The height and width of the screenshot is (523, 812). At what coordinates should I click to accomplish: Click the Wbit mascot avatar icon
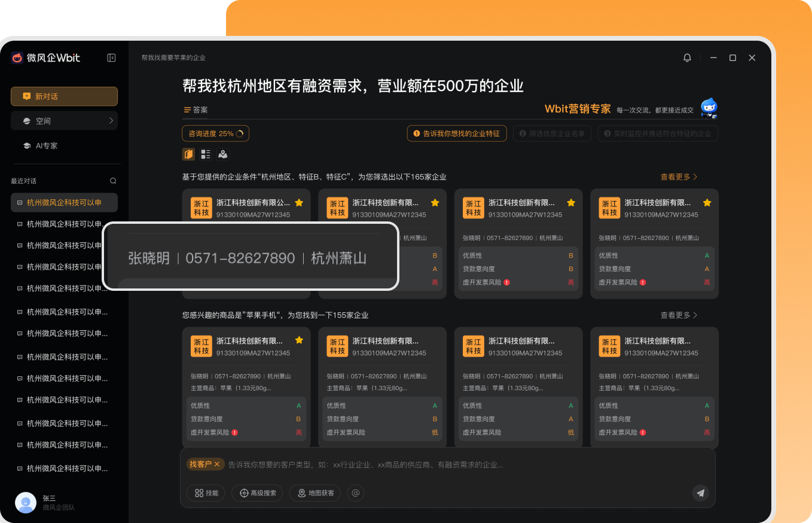(709, 108)
